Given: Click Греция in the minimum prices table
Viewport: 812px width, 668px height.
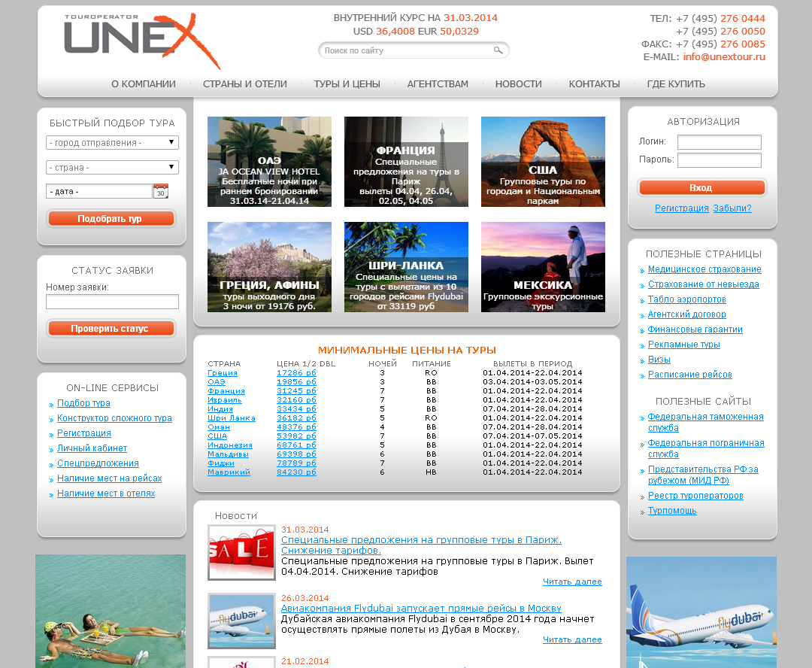Looking at the screenshot, I should (223, 372).
